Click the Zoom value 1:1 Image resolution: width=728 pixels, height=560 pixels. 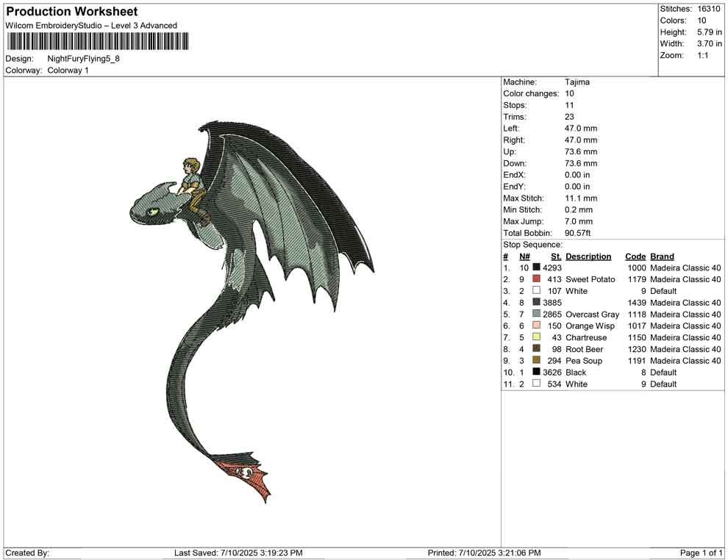702,55
